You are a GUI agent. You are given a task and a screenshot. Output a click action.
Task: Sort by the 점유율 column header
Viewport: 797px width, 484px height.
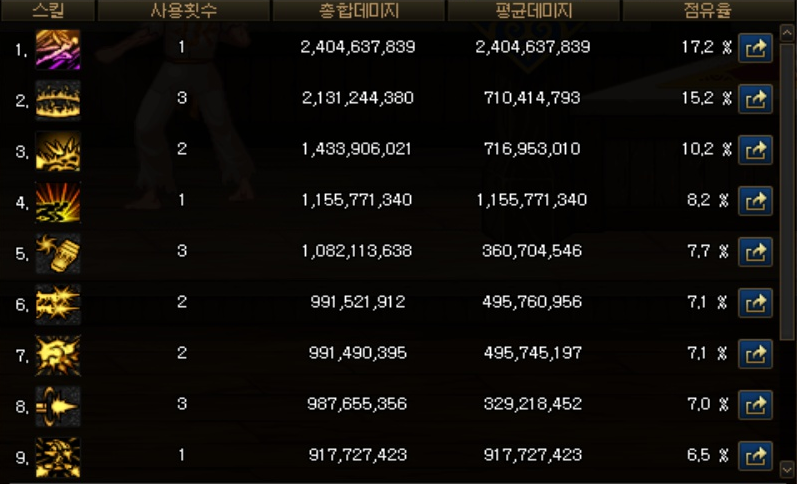coord(708,10)
